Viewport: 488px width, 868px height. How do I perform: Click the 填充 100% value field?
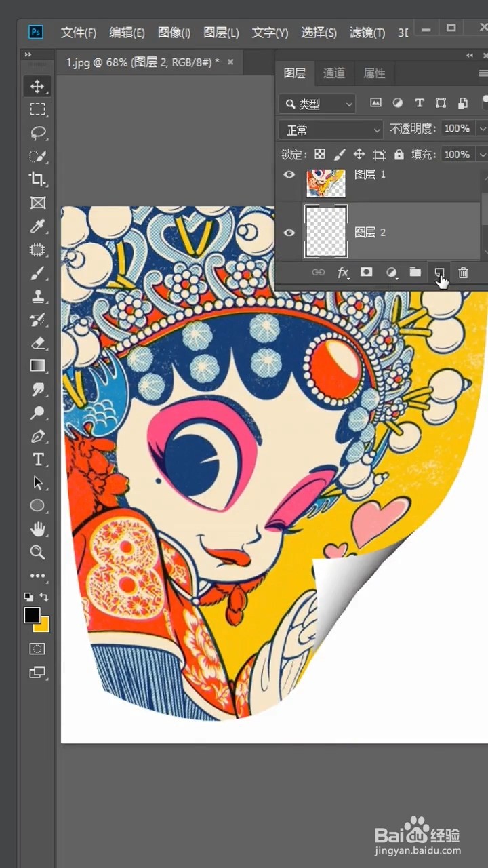click(x=457, y=155)
